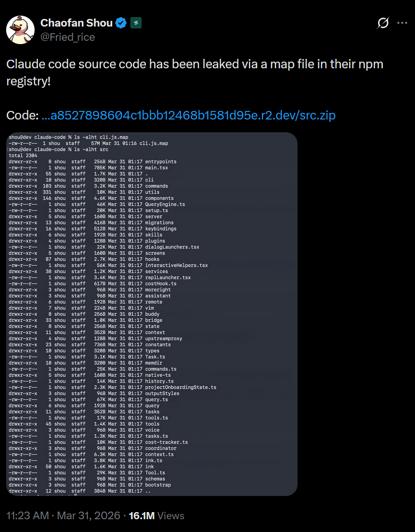
Task: Click the blue verified checkmark badge
Action: pyautogui.click(x=121, y=23)
